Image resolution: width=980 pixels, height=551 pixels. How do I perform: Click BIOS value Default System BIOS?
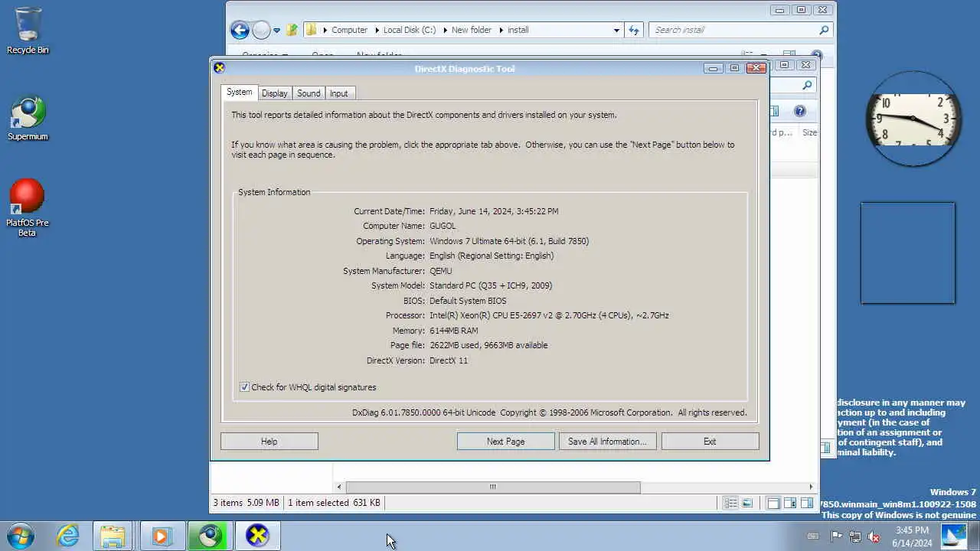pos(468,301)
